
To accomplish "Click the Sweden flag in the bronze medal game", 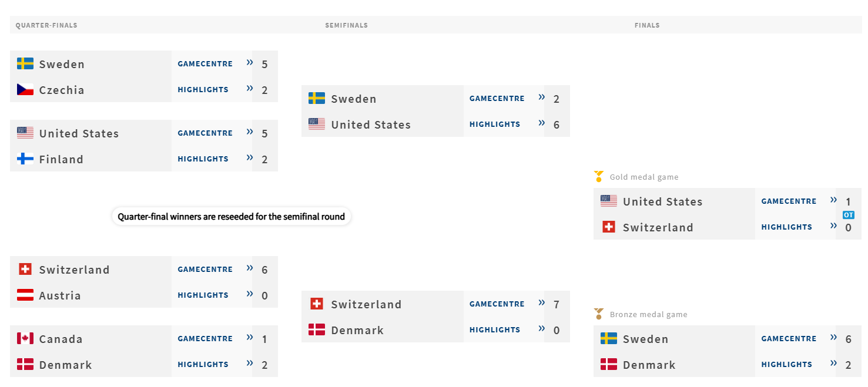I will (609, 339).
